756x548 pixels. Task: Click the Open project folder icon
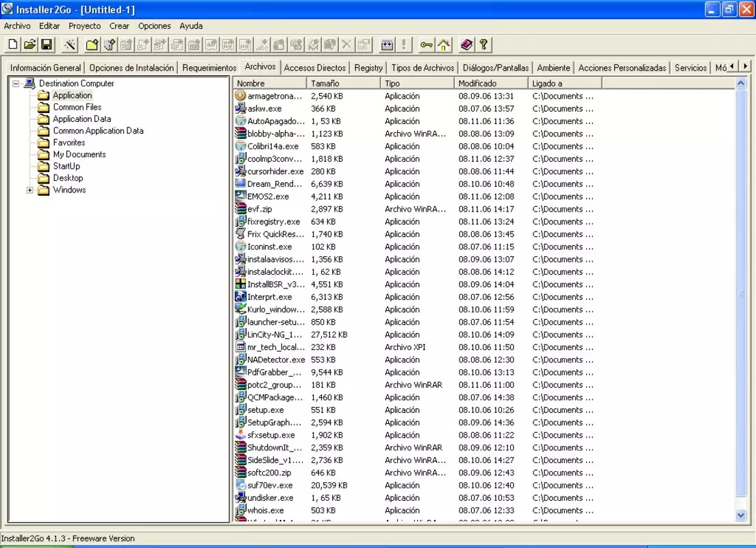[x=30, y=45]
